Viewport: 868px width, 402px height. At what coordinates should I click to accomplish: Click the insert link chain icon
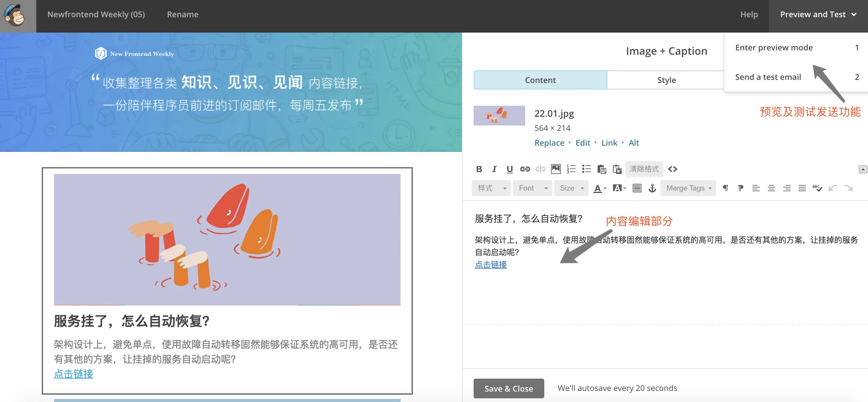525,169
